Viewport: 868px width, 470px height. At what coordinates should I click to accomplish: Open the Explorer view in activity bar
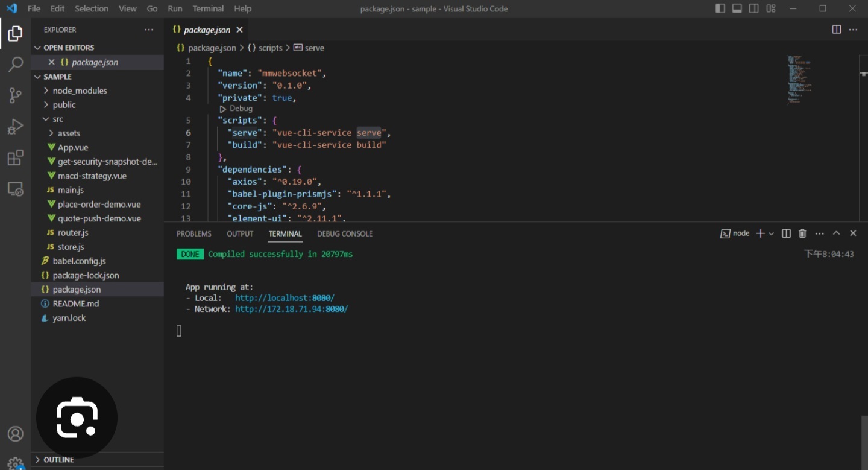tap(15, 34)
